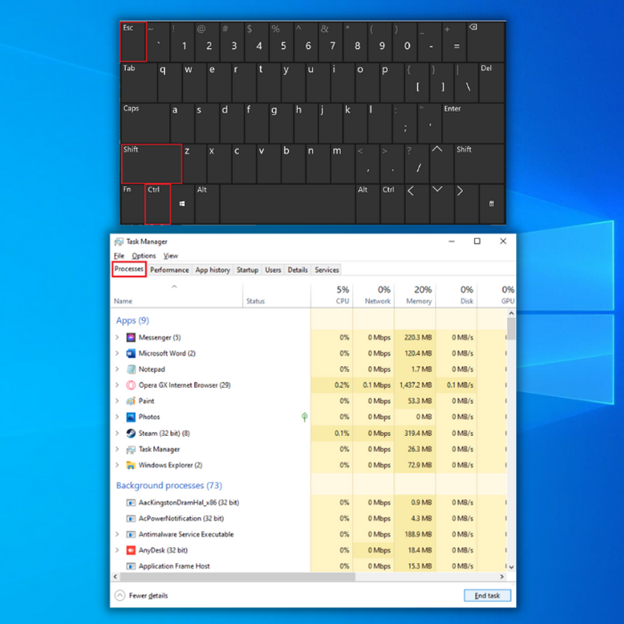The width and height of the screenshot is (624, 624).
Task: Click the AacKingstonDramHal process icon
Action: point(131,503)
